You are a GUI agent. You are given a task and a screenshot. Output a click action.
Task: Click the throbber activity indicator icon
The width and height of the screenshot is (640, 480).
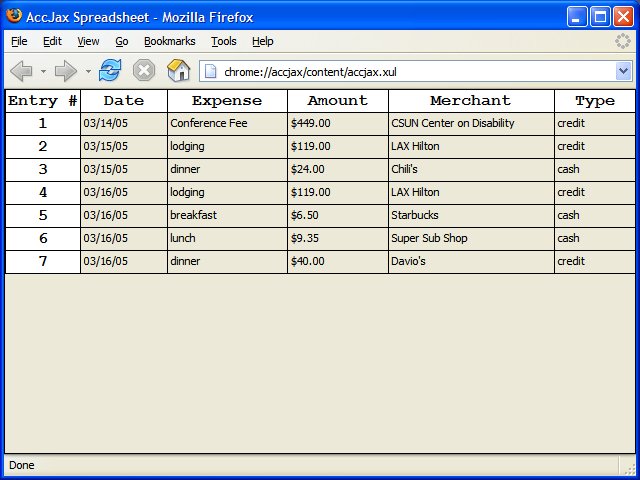tap(623, 41)
